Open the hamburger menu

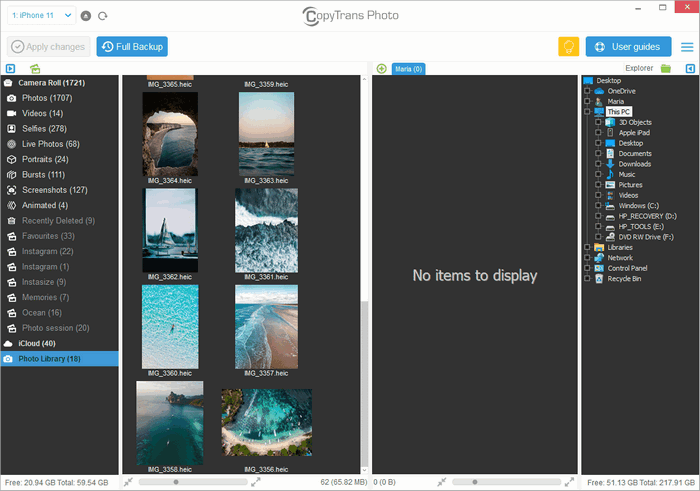(687, 47)
